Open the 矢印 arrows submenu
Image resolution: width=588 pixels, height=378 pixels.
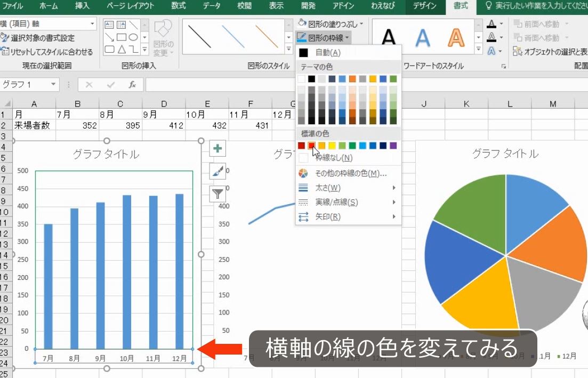point(348,217)
